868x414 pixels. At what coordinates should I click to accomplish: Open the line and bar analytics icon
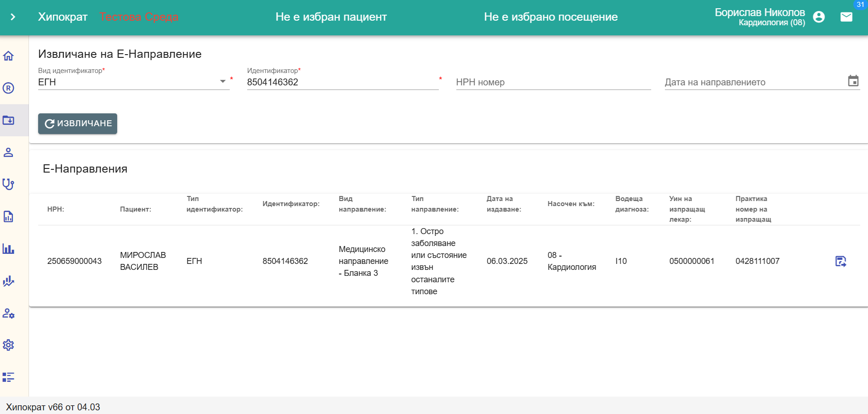pyautogui.click(x=8, y=281)
